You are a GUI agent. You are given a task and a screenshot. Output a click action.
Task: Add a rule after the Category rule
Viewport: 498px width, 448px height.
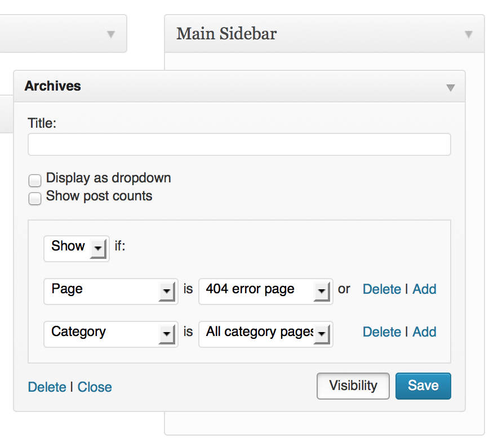(x=424, y=332)
